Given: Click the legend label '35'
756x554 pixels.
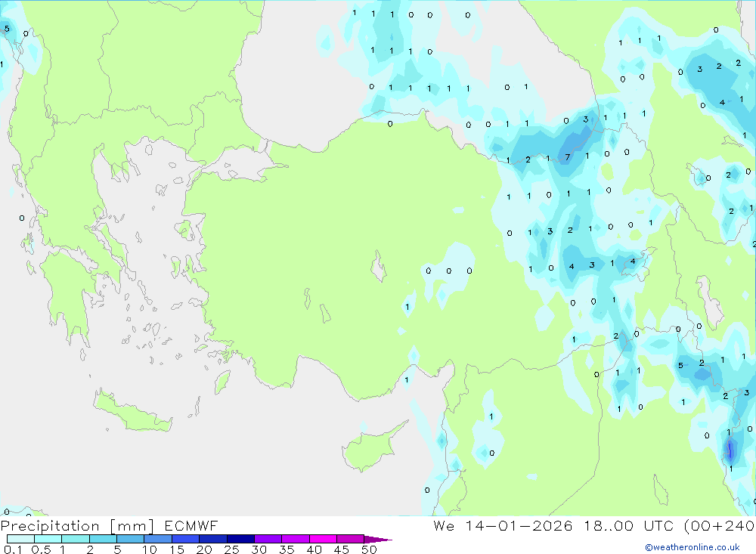Looking at the screenshot, I should click(x=287, y=549).
